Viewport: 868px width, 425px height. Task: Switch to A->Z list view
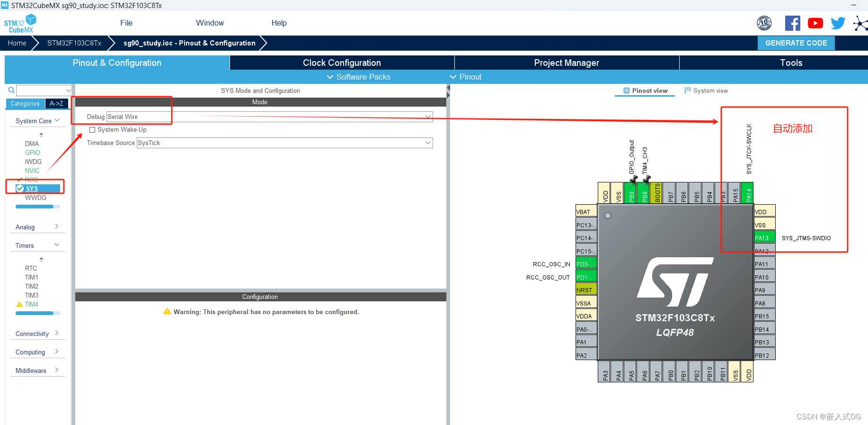[56, 103]
